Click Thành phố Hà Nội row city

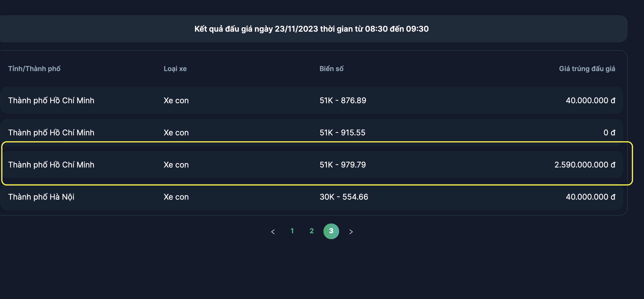41,197
